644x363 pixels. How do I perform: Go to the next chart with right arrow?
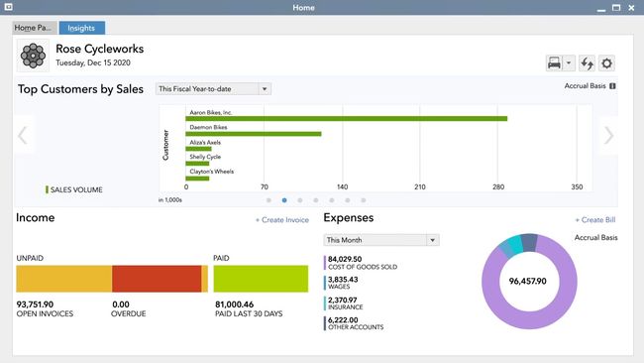[x=608, y=135]
